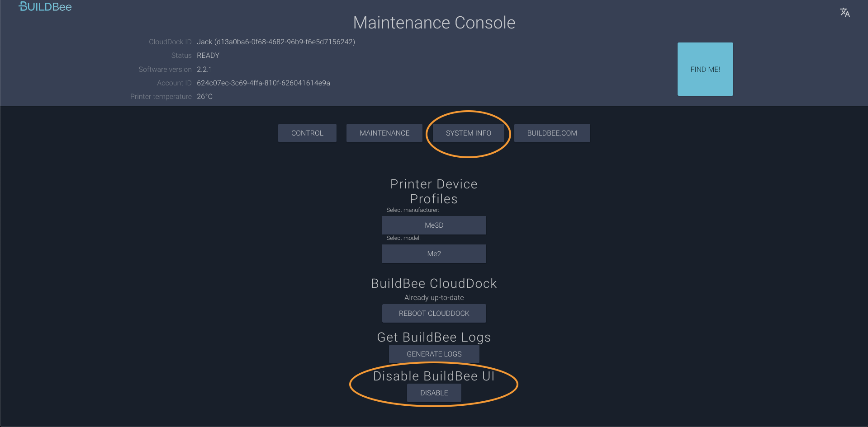Click the Maintenance Console heading
The image size is (868, 427).
(434, 23)
